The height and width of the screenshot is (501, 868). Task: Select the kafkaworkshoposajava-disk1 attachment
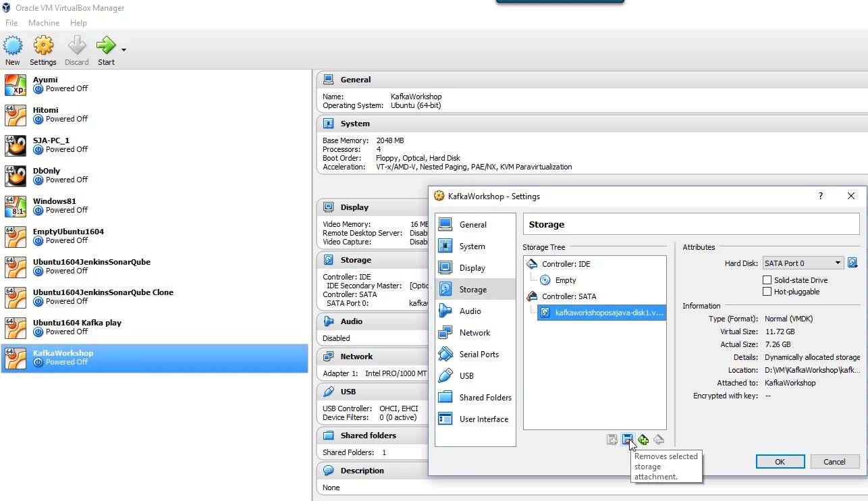(x=601, y=313)
